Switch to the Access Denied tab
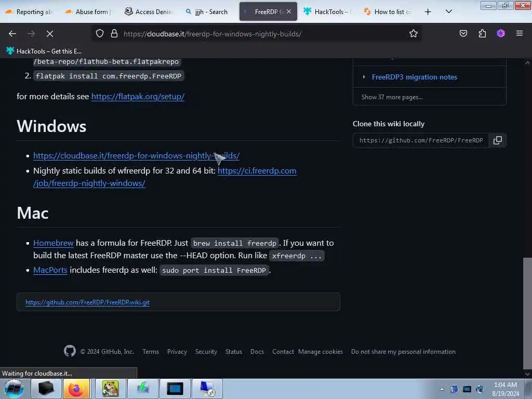Viewport: 532px width, 399px height. click(x=148, y=11)
